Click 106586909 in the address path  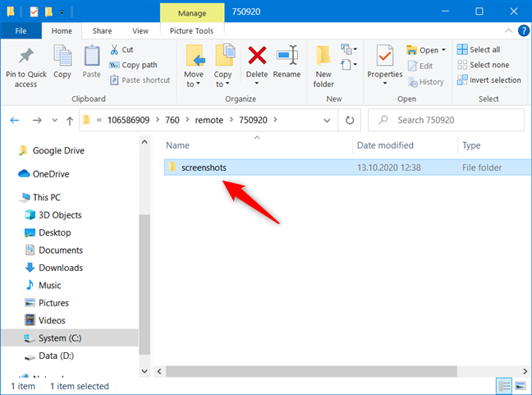point(129,120)
